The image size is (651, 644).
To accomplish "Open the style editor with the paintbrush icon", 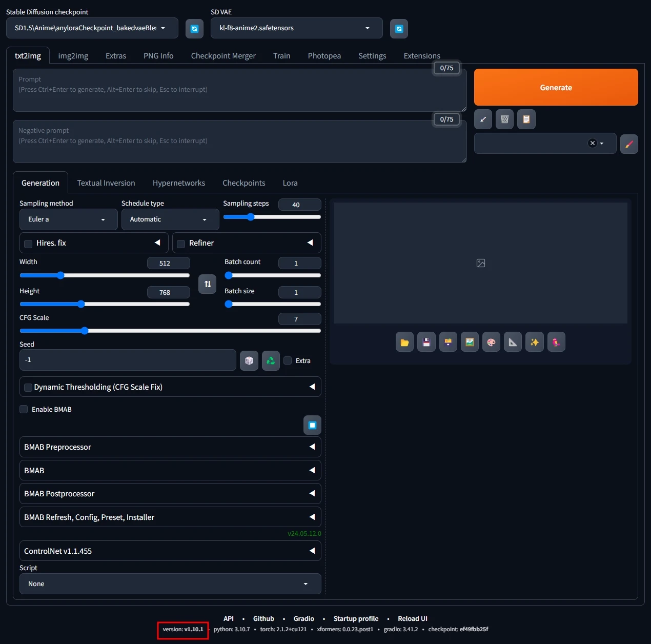I will (629, 144).
